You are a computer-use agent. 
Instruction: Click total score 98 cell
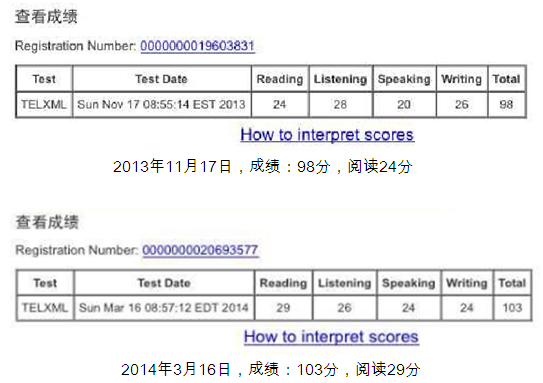coord(507,105)
